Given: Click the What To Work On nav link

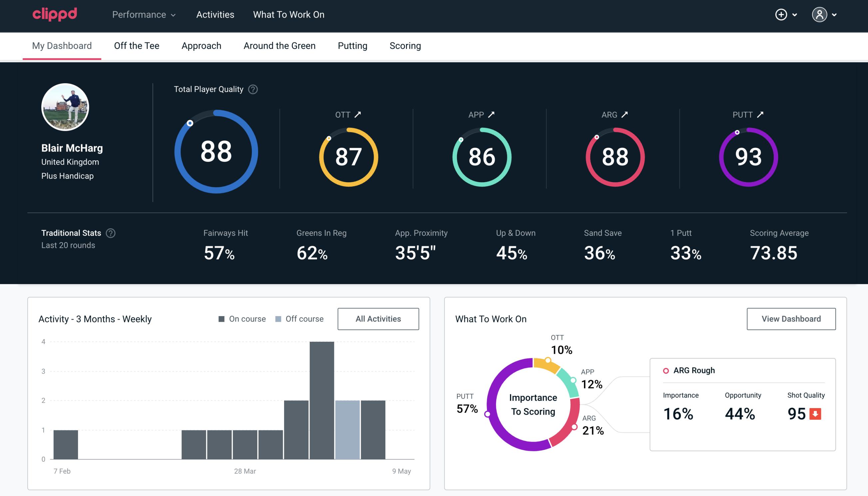Looking at the screenshot, I should click(x=288, y=15).
